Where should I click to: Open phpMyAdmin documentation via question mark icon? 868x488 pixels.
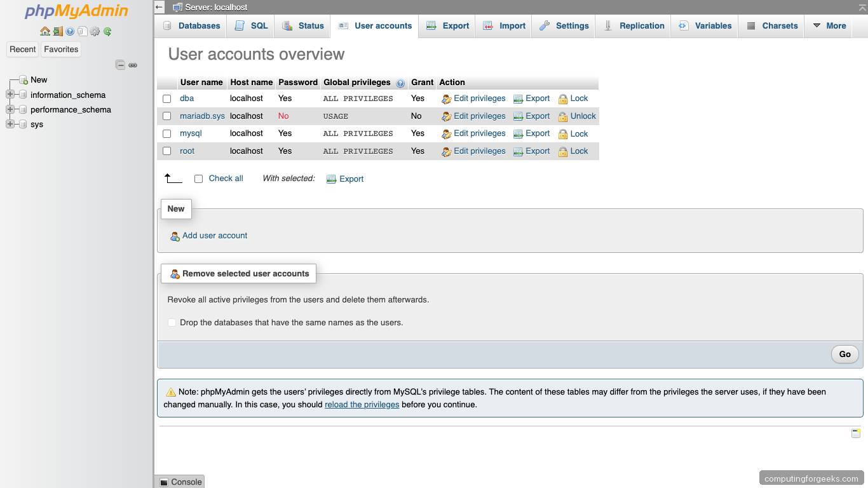70,30
